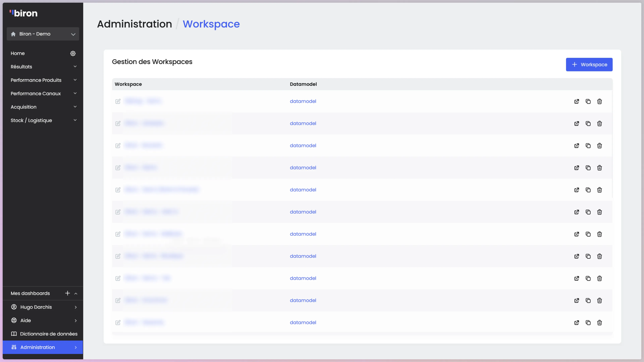Viewport: 644px width, 362px height.
Task: Delete the first workspace row
Action: point(600,101)
